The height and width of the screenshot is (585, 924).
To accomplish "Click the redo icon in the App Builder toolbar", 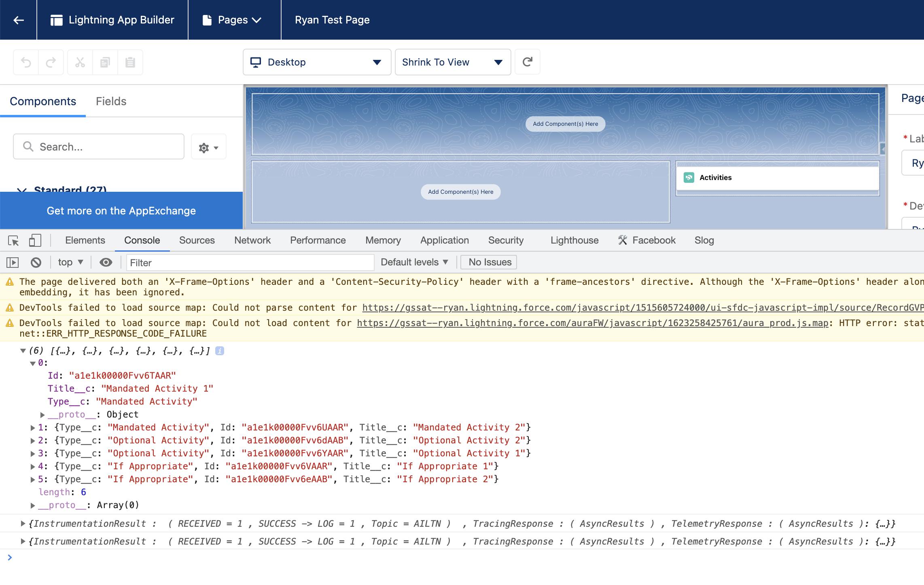I will click(50, 61).
